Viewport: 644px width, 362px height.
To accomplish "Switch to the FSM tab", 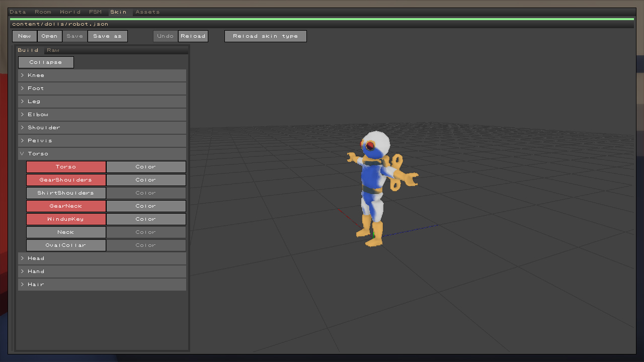I will pyautogui.click(x=95, y=12).
